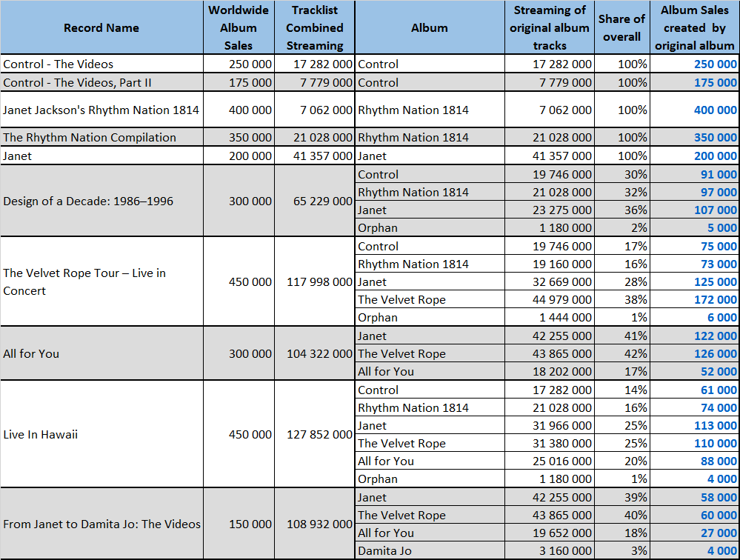Click the 41 357 000 tracklist streaming cell
Image resolution: width=740 pixels, height=560 pixels.
pyautogui.click(x=315, y=156)
